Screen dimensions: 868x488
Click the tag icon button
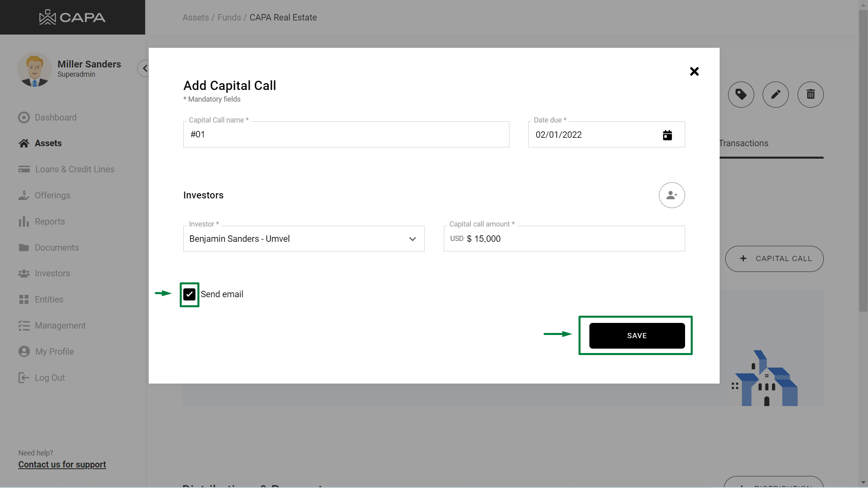click(741, 94)
